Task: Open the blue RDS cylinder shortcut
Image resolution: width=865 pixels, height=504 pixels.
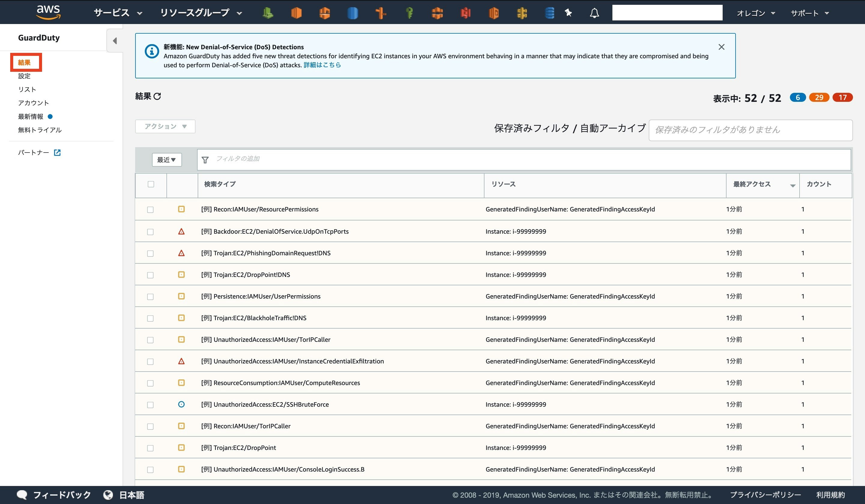Action: (353, 14)
